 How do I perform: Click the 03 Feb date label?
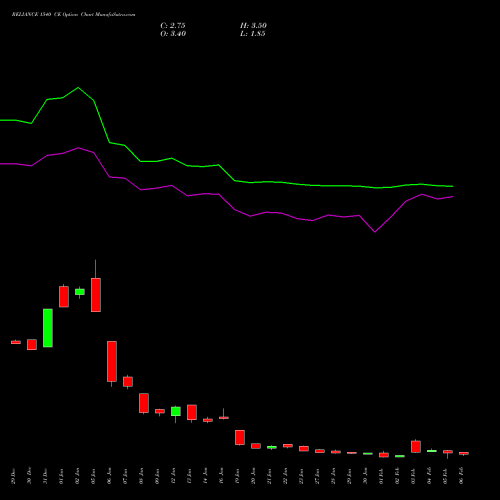click(413, 476)
